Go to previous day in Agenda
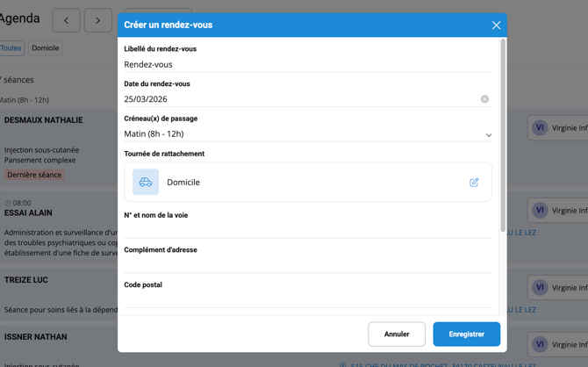The width and height of the screenshot is (588, 367). click(66, 20)
